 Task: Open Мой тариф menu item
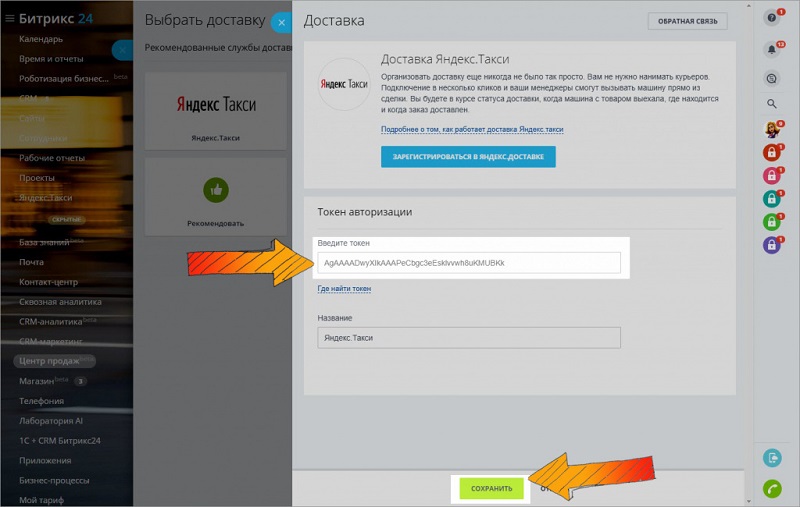coord(41,500)
